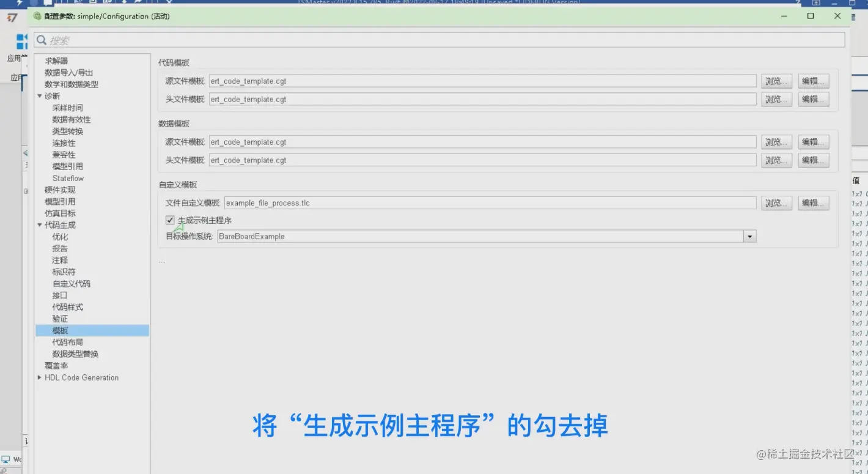This screenshot has width=868, height=474.
Task: Select 数据导入/导出 in the tree
Action: pyautogui.click(x=69, y=73)
